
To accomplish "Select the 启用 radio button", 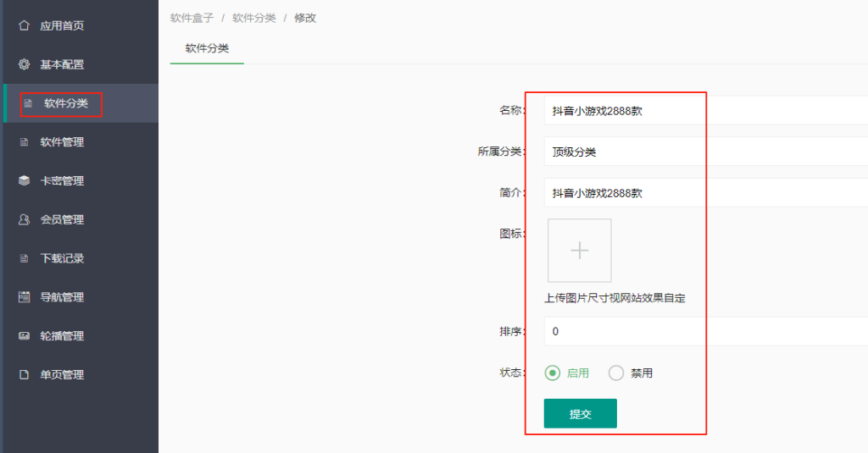I will [x=553, y=373].
